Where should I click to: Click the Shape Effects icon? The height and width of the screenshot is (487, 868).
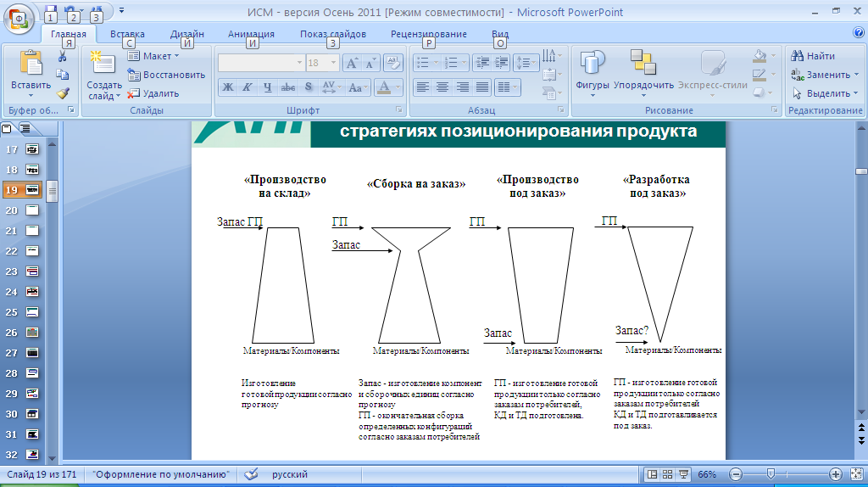(759, 93)
